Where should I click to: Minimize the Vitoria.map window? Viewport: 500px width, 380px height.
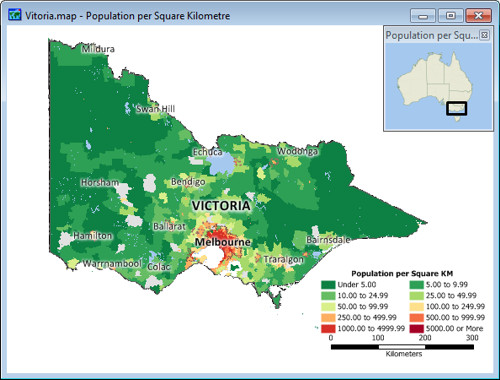pyautogui.click(x=423, y=16)
